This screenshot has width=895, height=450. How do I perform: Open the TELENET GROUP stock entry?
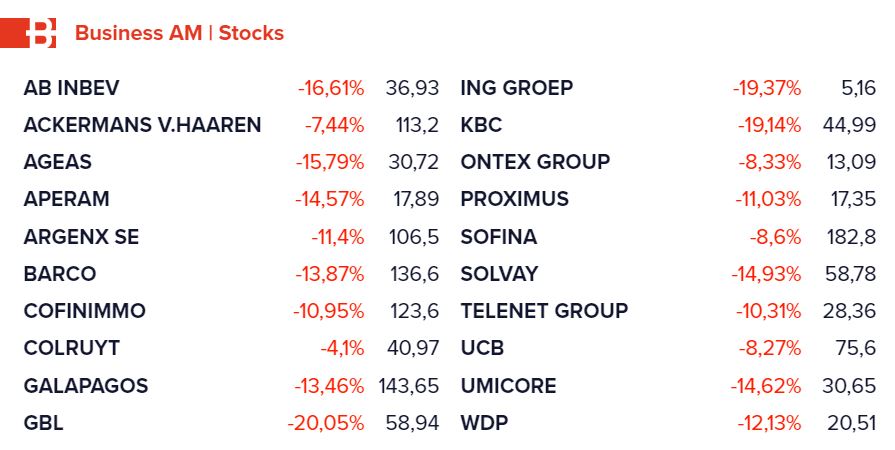click(544, 311)
